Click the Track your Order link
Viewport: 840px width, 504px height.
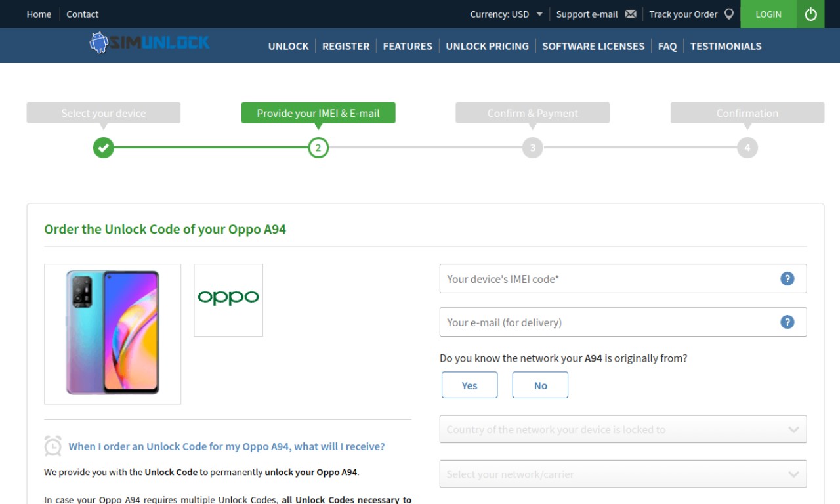point(683,14)
